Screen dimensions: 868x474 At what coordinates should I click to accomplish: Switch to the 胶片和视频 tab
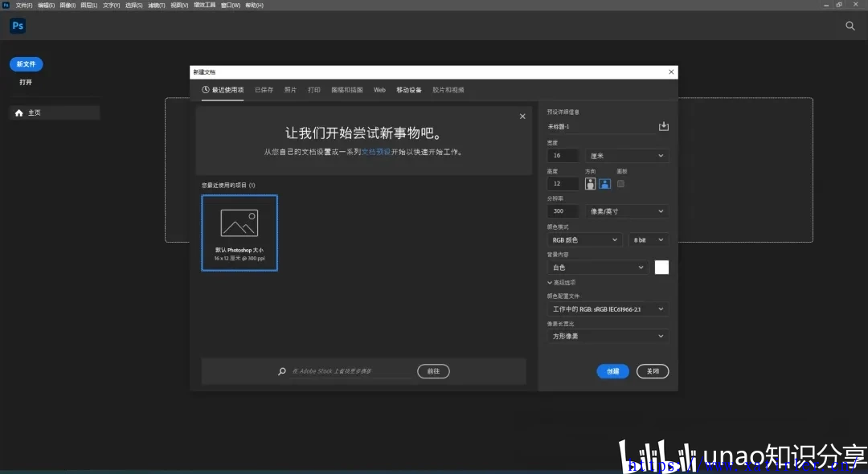pyautogui.click(x=448, y=90)
